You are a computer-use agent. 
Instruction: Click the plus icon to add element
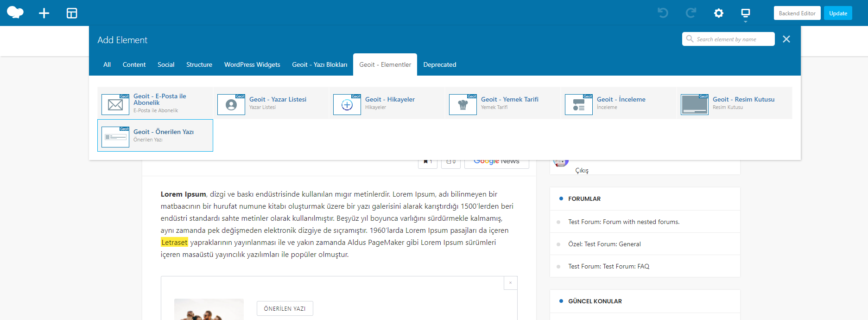click(44, 13)
